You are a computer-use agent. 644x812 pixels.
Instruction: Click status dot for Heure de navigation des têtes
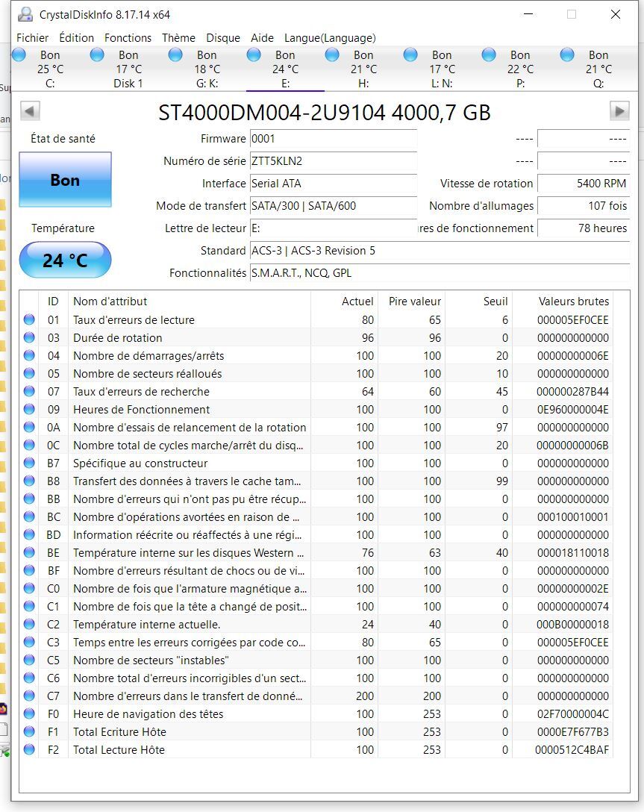point(29,713)
